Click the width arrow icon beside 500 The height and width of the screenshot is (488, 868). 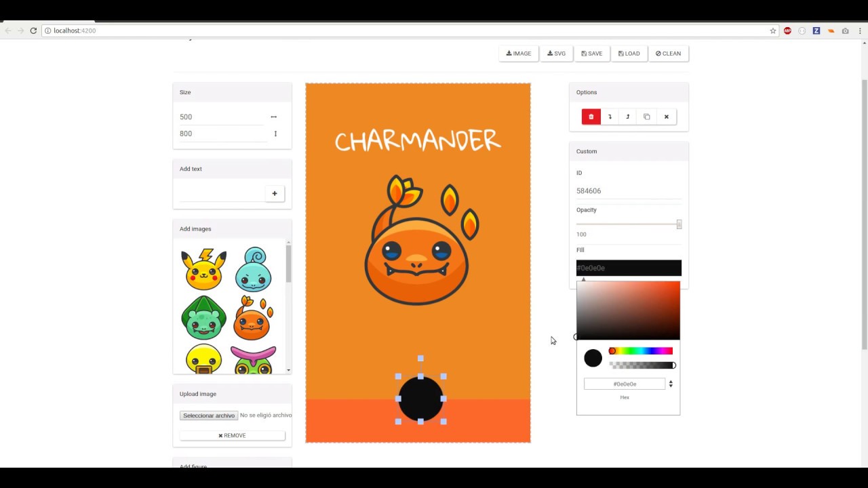tap(274, 117)
